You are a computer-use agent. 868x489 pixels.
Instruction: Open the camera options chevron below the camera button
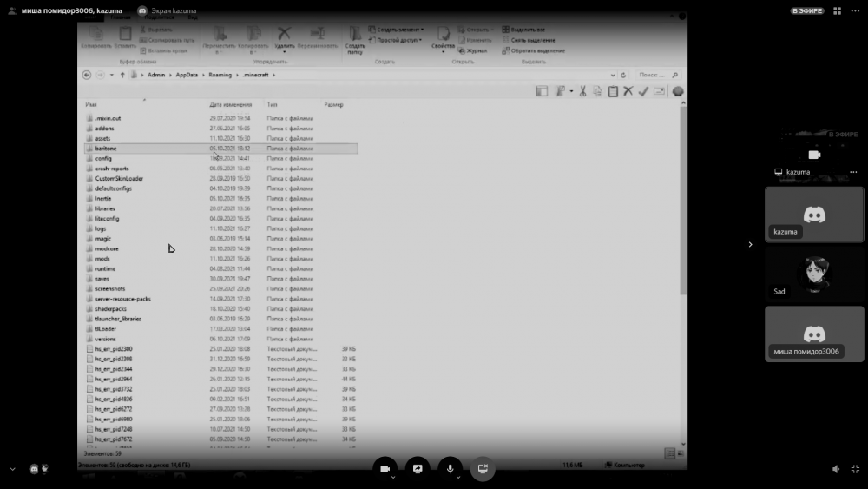[393, 477]
